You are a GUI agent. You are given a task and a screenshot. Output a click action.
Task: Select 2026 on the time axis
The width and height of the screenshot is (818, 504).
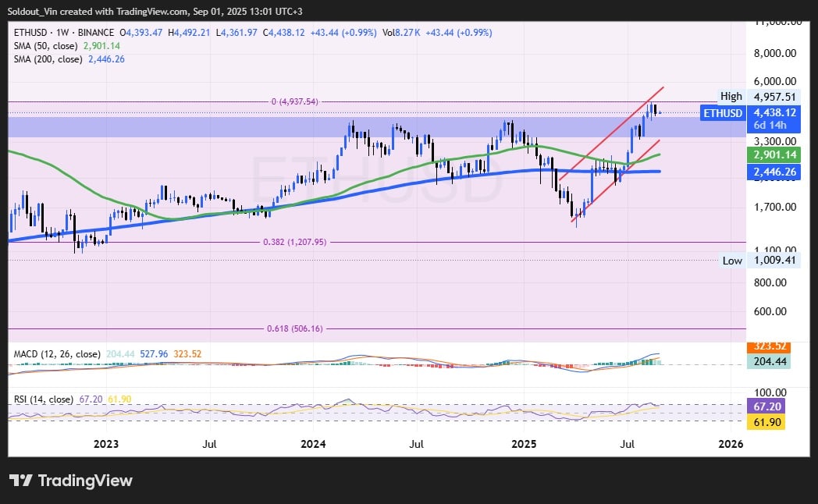coord(731,443)
